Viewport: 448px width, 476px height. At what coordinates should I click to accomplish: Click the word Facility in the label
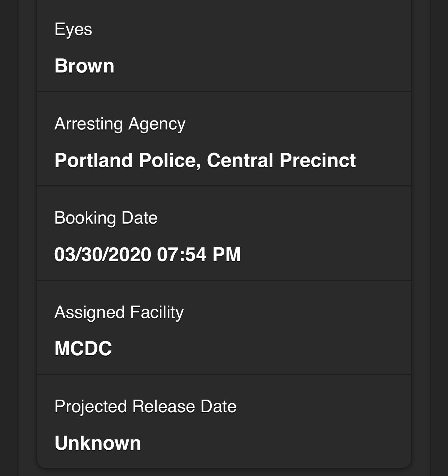pyautogui.click(x=157, y=312)
